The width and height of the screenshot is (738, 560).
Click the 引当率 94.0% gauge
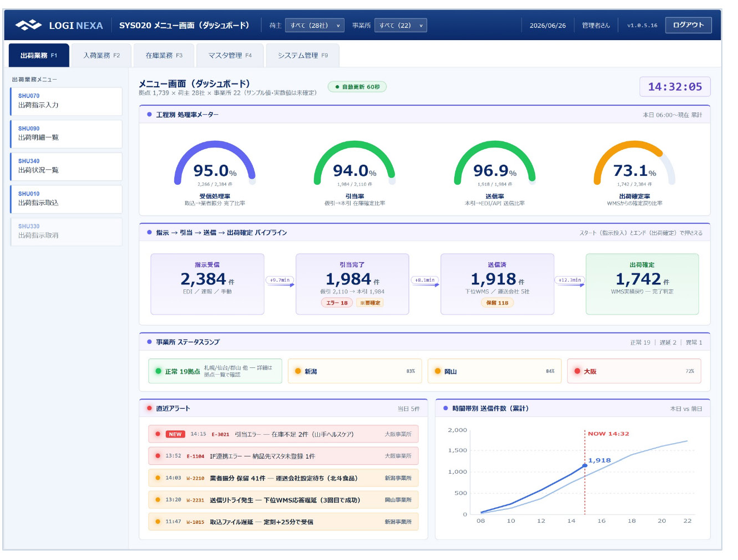coord(355,173)
